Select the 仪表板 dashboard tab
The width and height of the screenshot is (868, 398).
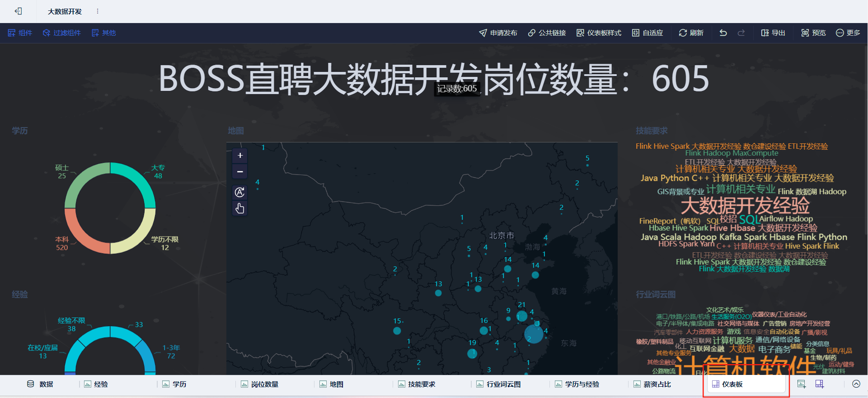tap(746, 384)
